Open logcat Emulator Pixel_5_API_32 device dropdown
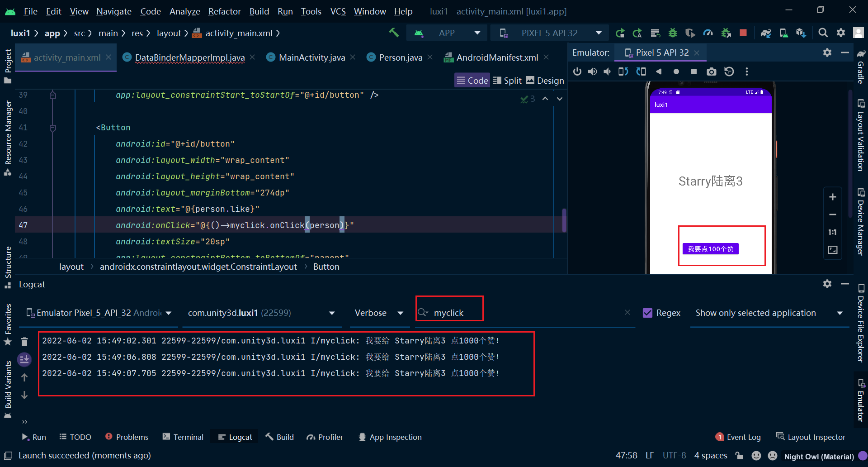Viewport: 868px width, 467px height. 99,313
